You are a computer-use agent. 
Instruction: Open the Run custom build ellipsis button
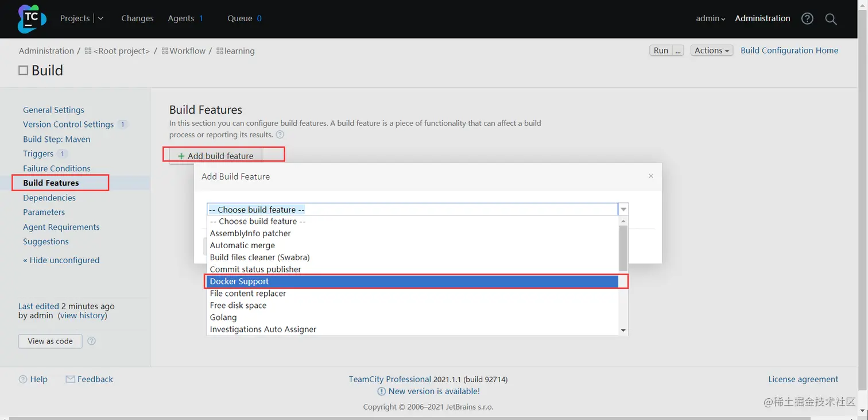coord(678,51)
